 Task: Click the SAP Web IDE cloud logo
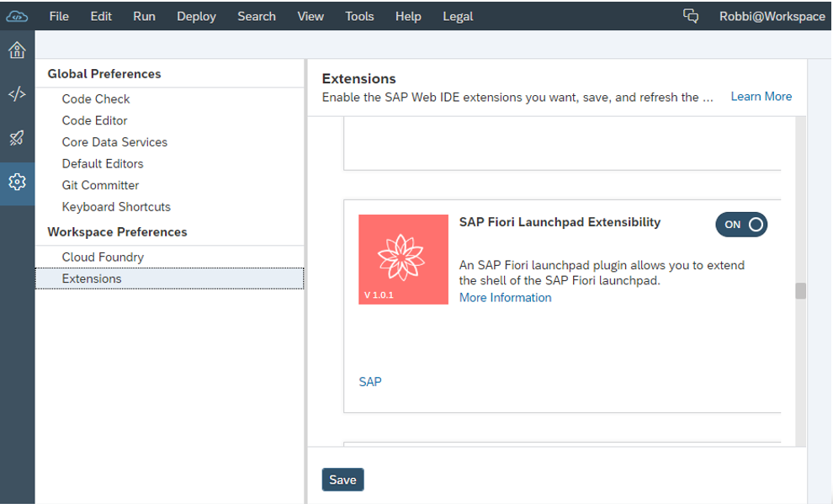click(17, 17)
